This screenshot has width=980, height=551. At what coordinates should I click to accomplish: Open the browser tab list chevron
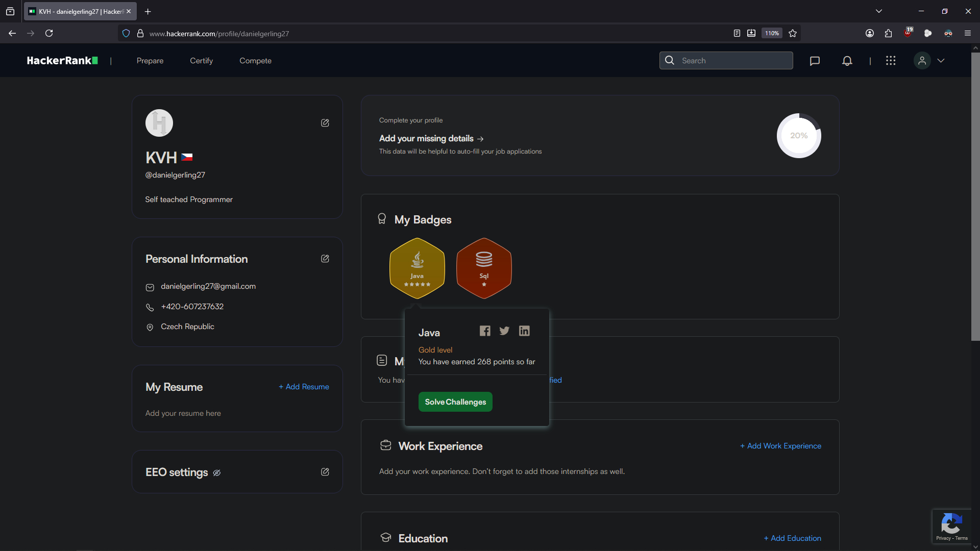879,11
